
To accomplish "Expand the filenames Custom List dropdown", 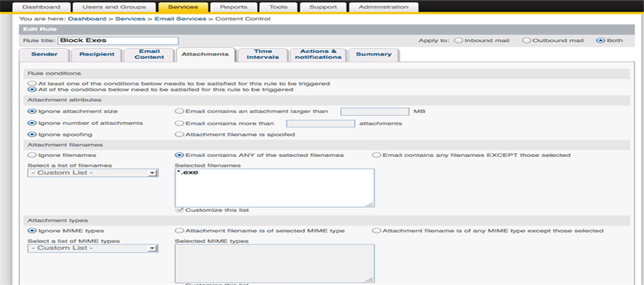I will [x=93, y=173].
